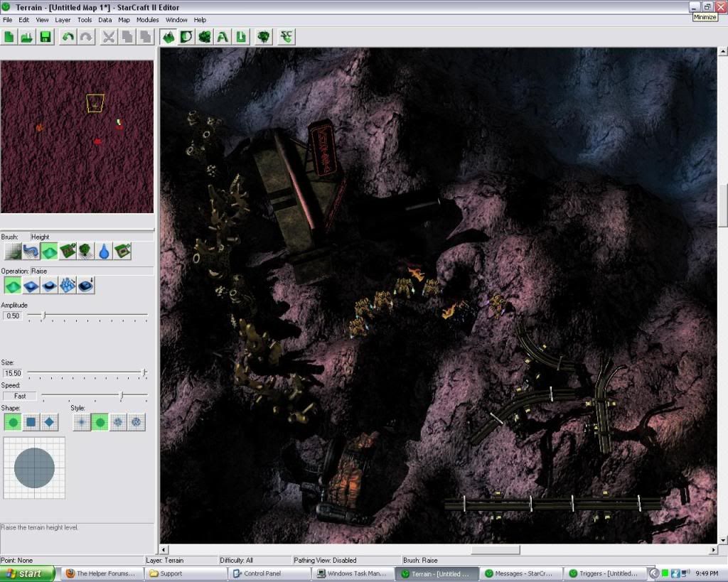728x582 pixels.
Task: Select the last brush icon in row
Action: tap(122, 251)
